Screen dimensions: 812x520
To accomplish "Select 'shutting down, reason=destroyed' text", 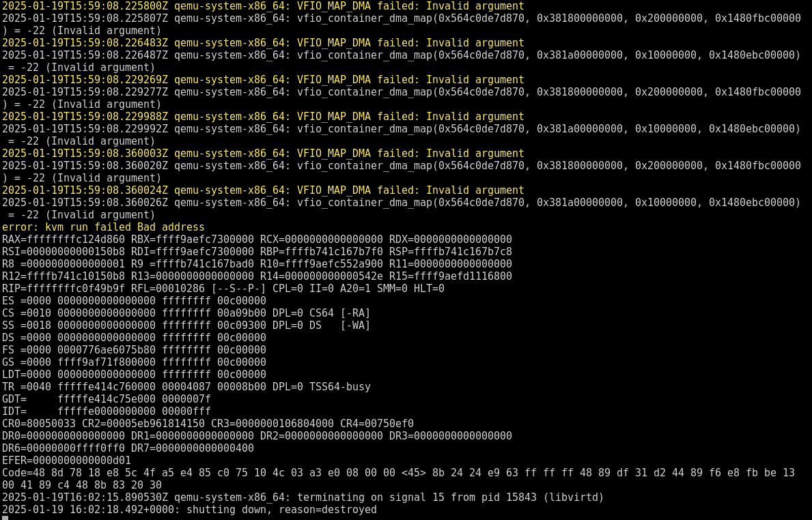I will point(282,510).
